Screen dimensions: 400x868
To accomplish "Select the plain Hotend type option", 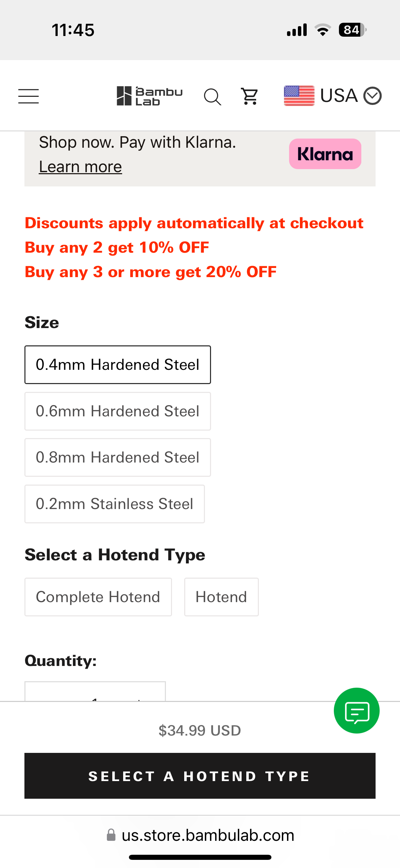I will 221,597.
